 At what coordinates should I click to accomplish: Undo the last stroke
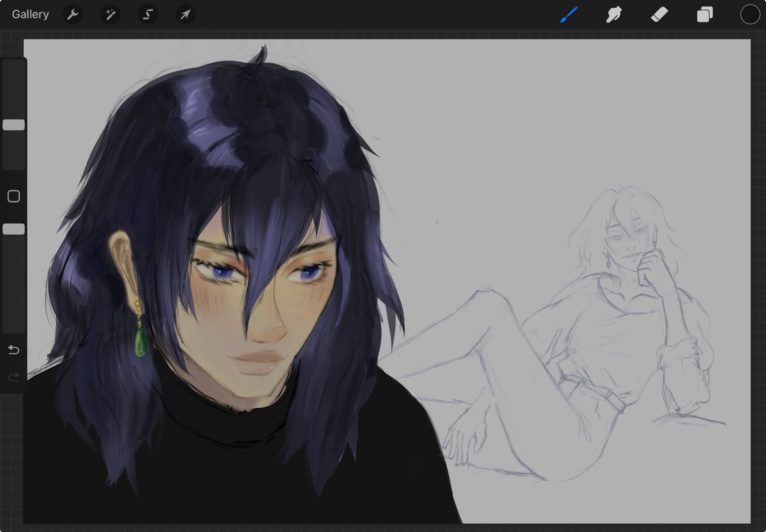13,350
